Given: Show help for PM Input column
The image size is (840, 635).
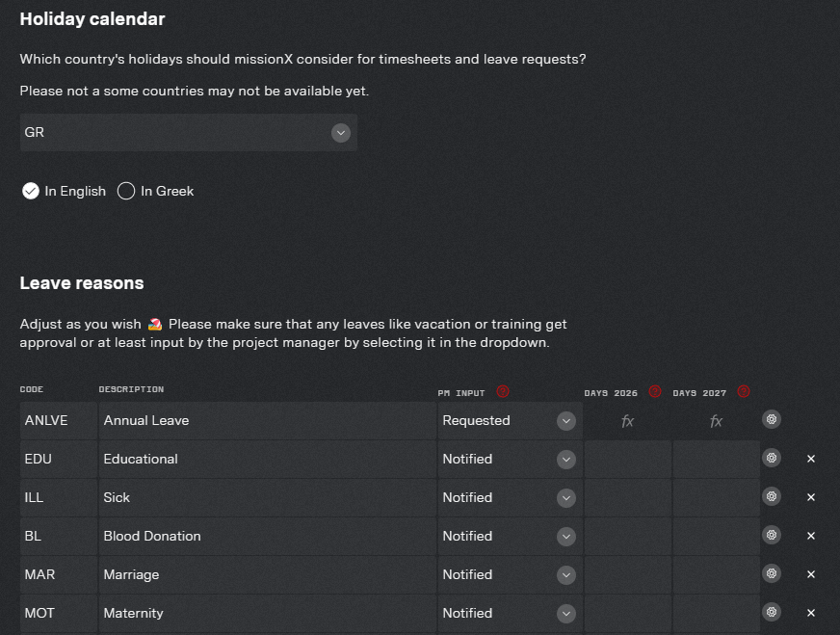Looking at the screenshot, I should click(503, 392).
